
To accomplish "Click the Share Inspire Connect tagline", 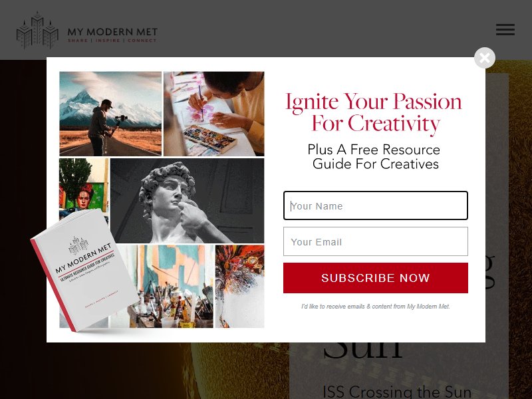I will coord(112,41).
